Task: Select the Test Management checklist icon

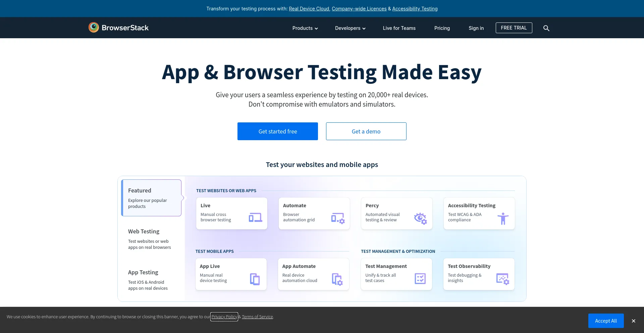Action: click(x=420, y=278)
